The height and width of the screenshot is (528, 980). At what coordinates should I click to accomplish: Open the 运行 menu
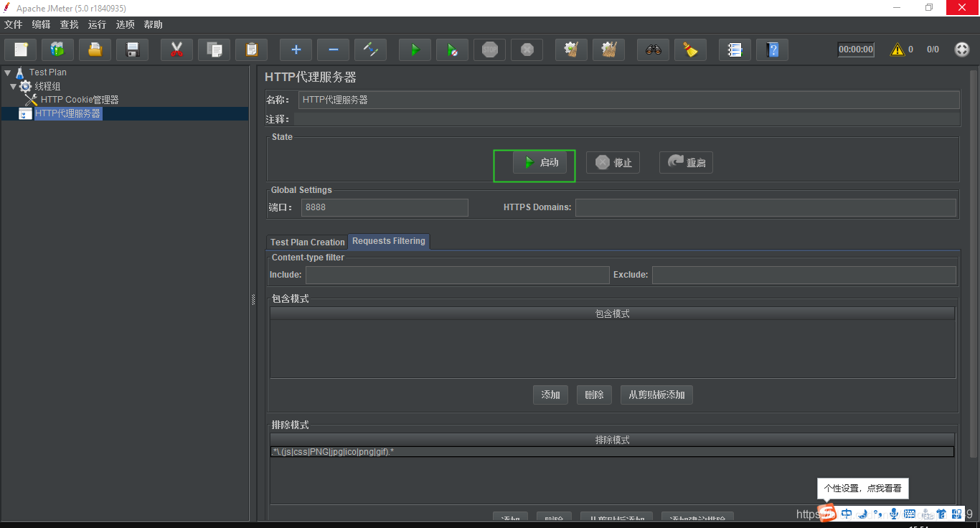(x=98, y=24)
